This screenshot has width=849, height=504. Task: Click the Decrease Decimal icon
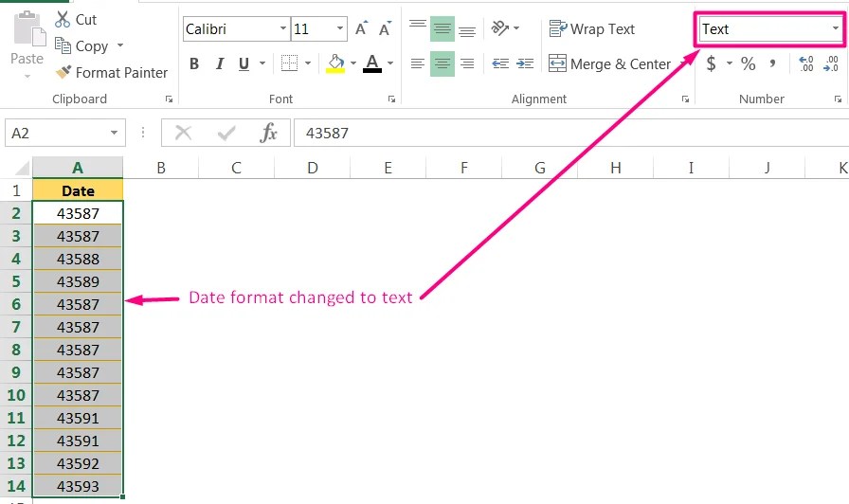(x=831, y=63)
